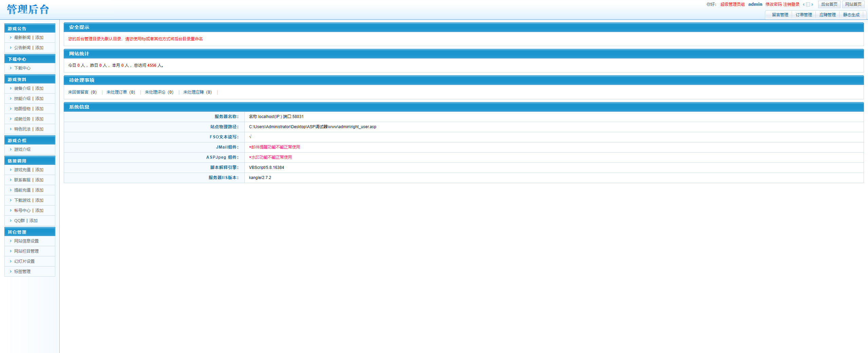This screenshot has width=868, height=353.
Task: Collapse the 其它管理 sidebar section
Action: 30,232
